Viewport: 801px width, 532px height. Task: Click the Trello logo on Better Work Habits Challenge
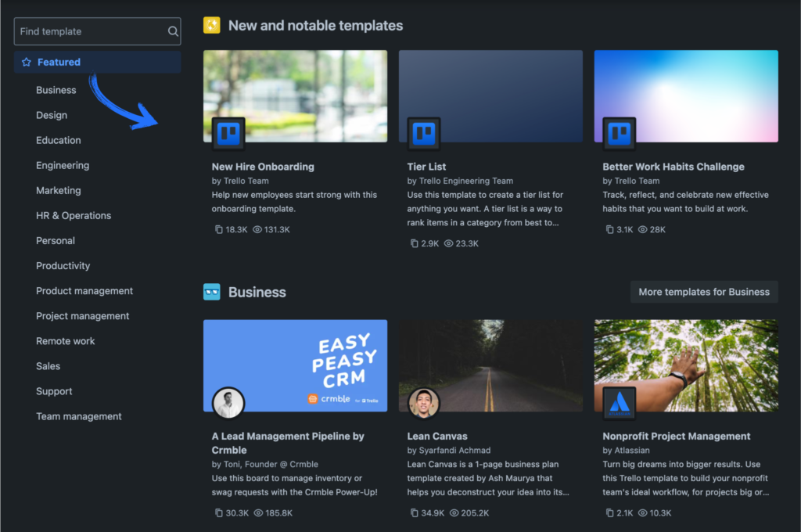620,133
